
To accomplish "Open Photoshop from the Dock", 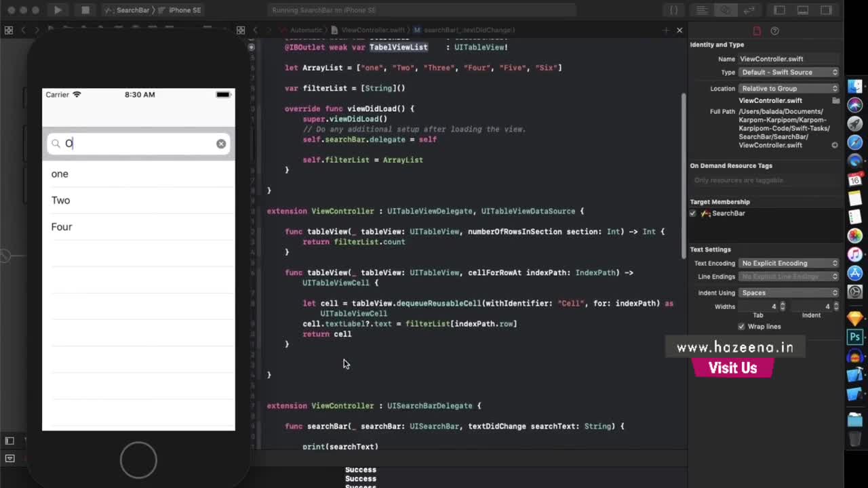I will [x=855, y=337].
